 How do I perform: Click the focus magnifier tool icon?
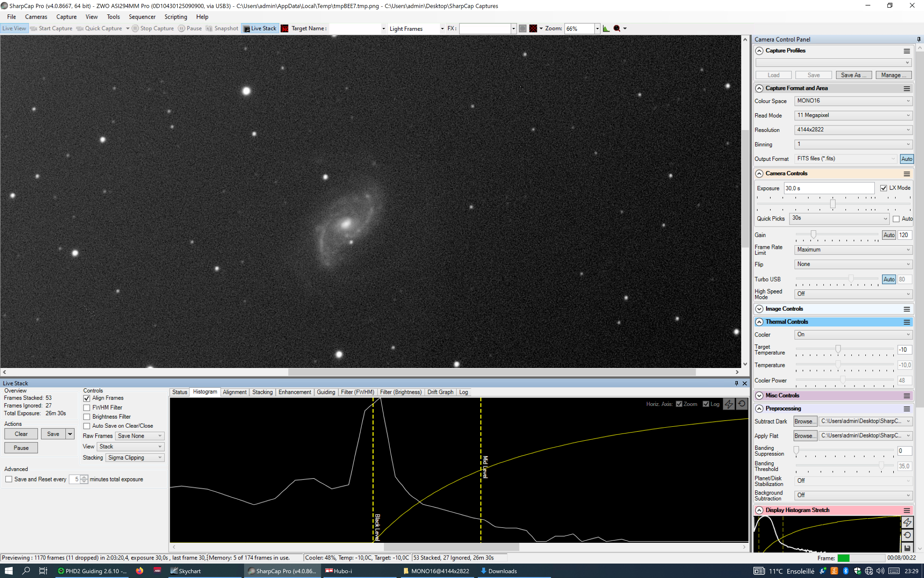coord(617,28)
